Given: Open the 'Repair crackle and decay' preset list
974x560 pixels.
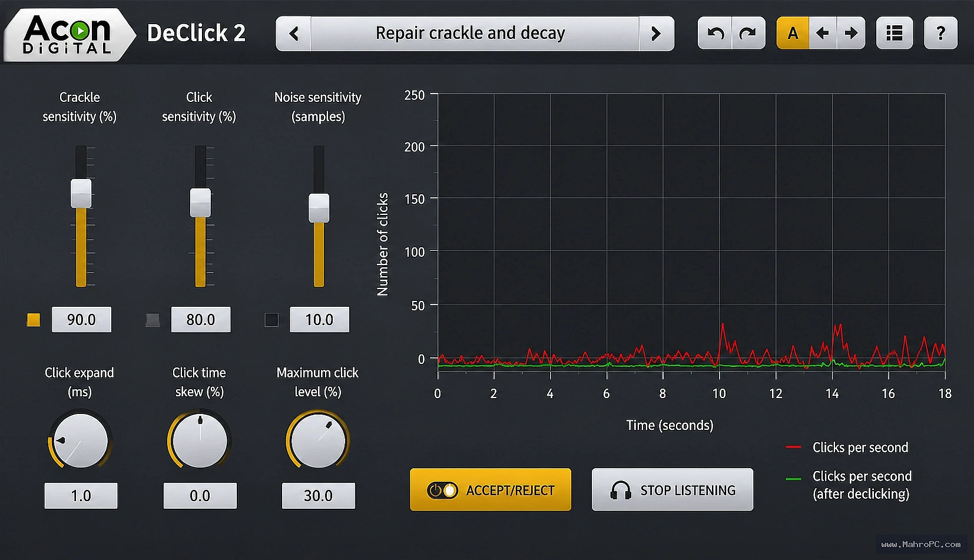Looking at the screenshot, I should coord(475,34).
